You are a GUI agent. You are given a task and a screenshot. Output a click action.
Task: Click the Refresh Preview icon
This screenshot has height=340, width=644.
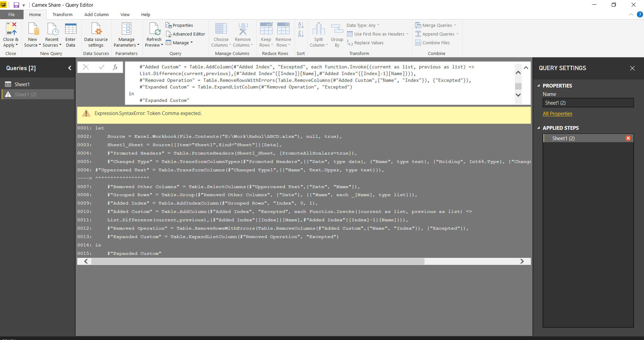(154, 29)
